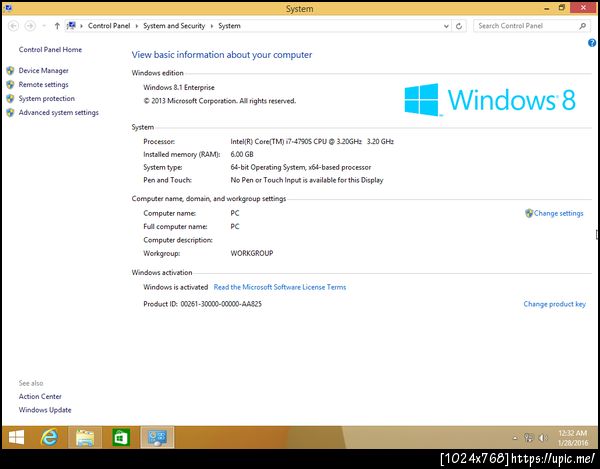This screenshot has width=600, height=469.
Task: Open Action Center under See also
Action: click(40, 396)
